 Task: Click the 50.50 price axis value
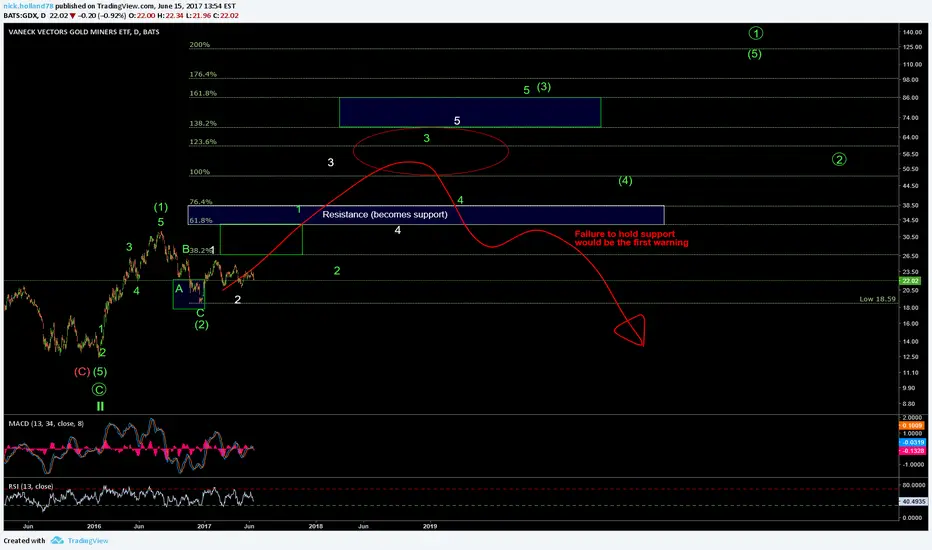coord(910,169)
